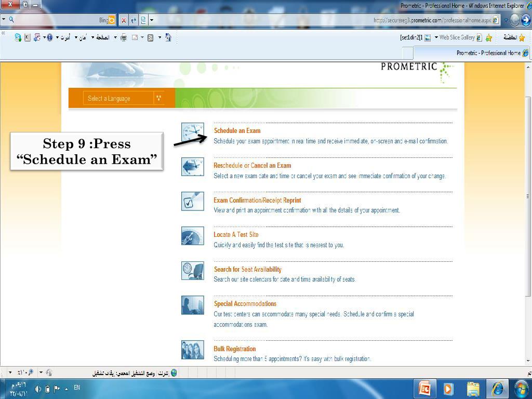Click the Locate A Test Site compass icon
The width and height of the screenshot is (532, 399).
(192, 236)
